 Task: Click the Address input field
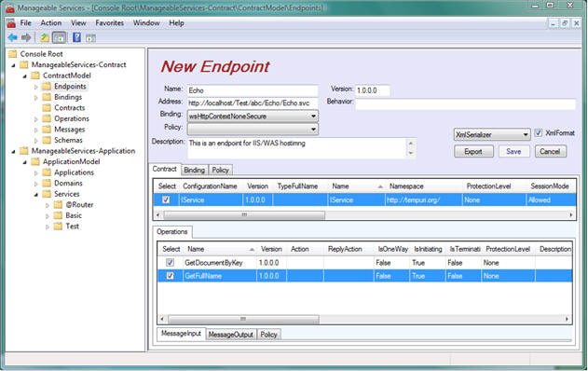coord(253,103)
